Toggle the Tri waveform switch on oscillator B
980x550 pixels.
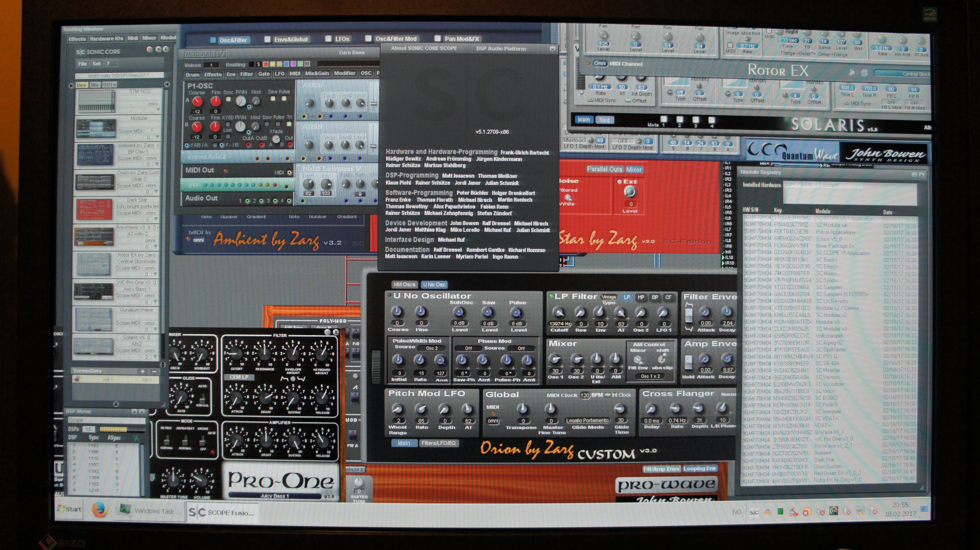[x=289, y=124]
